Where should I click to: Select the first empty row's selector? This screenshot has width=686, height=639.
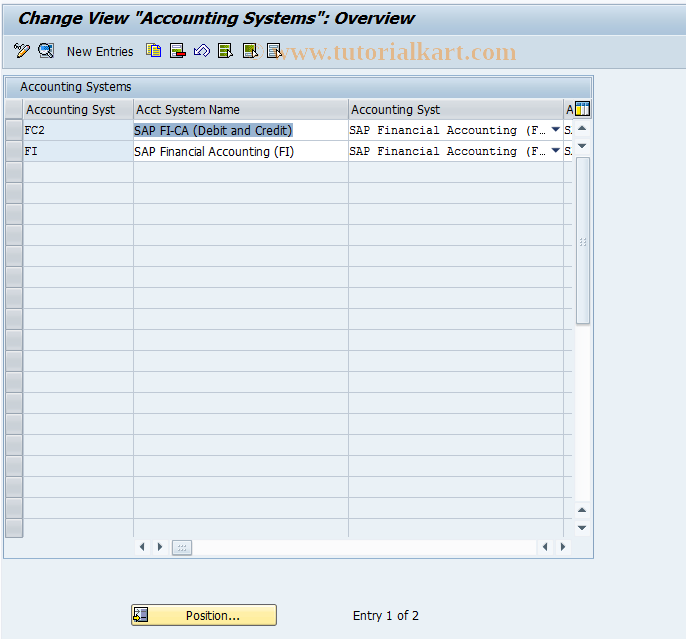point(14,172)
